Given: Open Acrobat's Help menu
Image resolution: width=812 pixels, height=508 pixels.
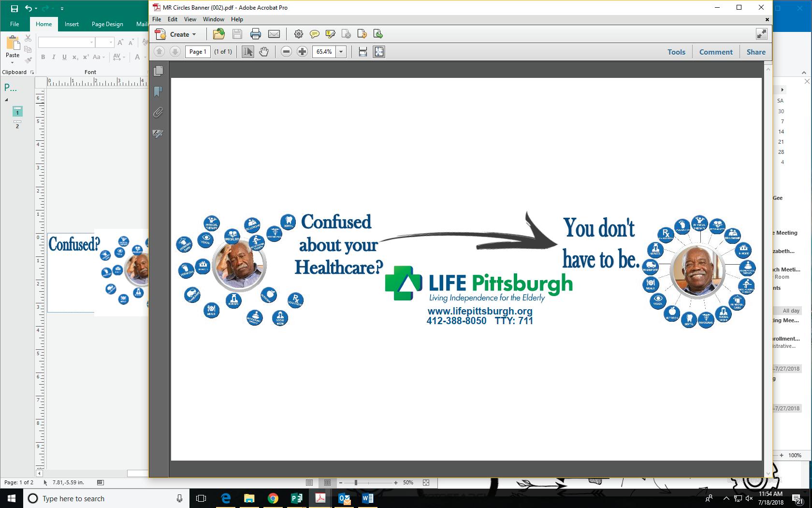Looking at the screenshot, I should click(237, 19).
